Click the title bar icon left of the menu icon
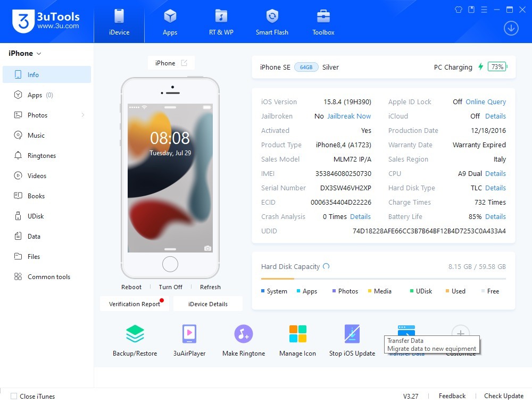 coord(471,10)
